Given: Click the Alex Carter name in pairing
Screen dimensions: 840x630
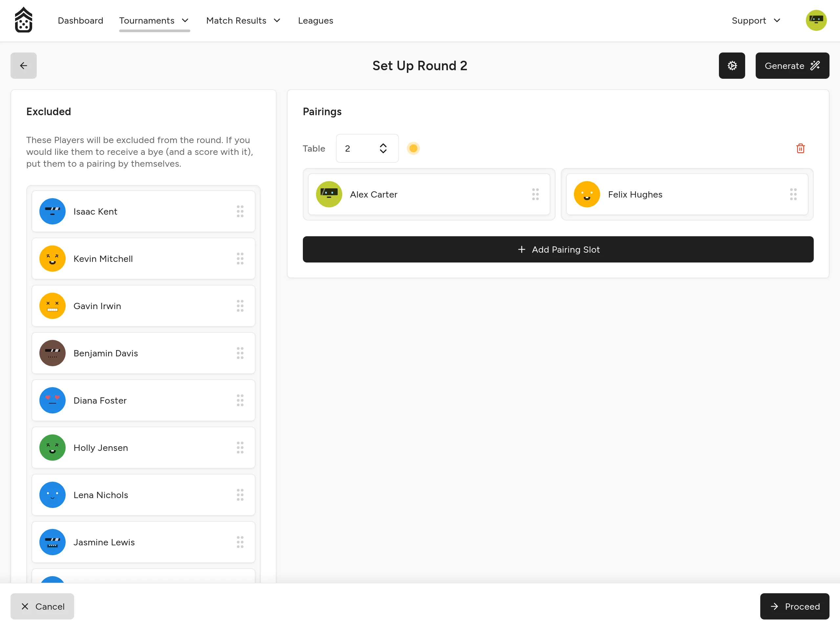Looking at the screenshot, I should tap(374, 195).
